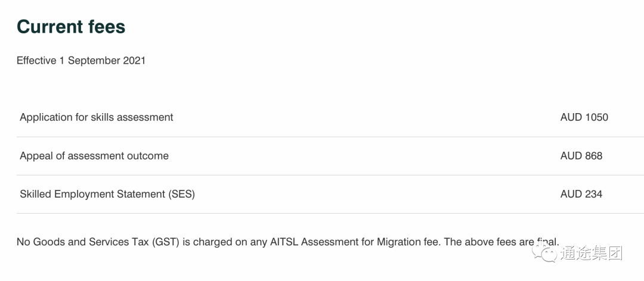The width and height of the screenshot is (644, 281).
Task: Click the WeChat logo icon in the watermark
Action: tap(544, 252)
